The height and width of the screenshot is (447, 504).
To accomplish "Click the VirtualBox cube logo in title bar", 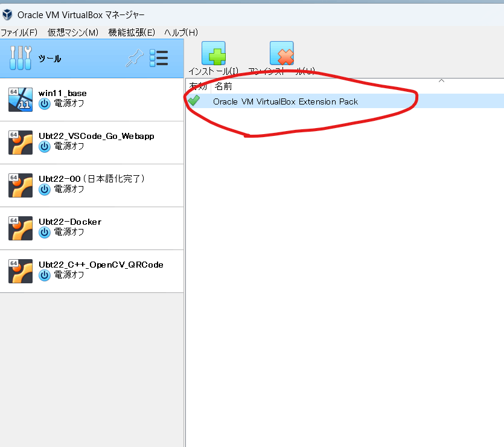I will coord(7,14).
